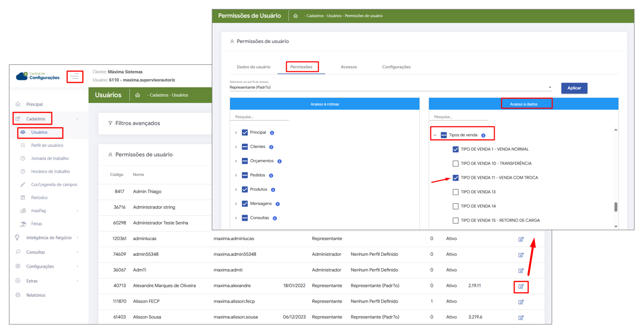Click the Pesquise field under Acesso à rotinas

(x=260, y=117)
